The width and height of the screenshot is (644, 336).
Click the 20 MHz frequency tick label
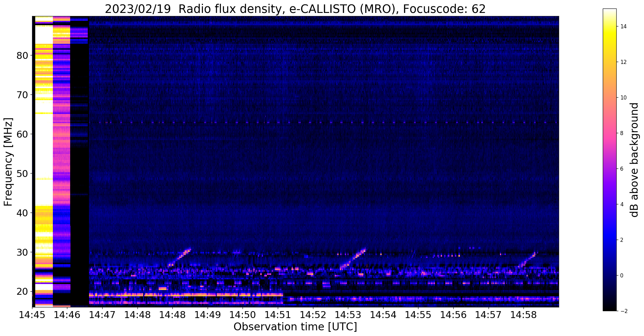tap(22, 292)
